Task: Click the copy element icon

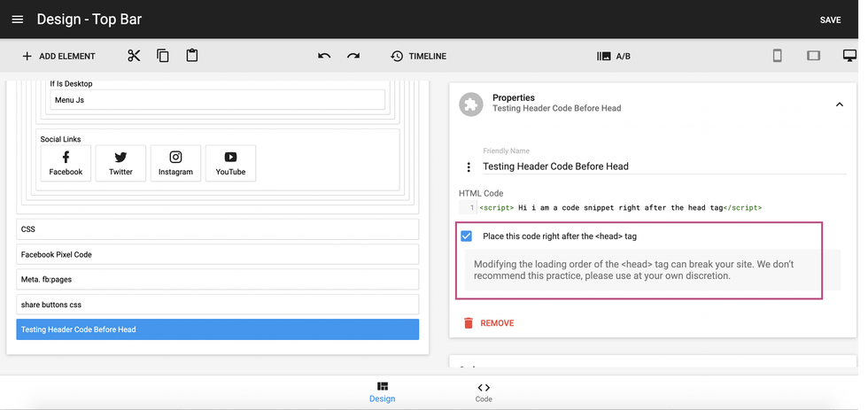Action: 163,56
